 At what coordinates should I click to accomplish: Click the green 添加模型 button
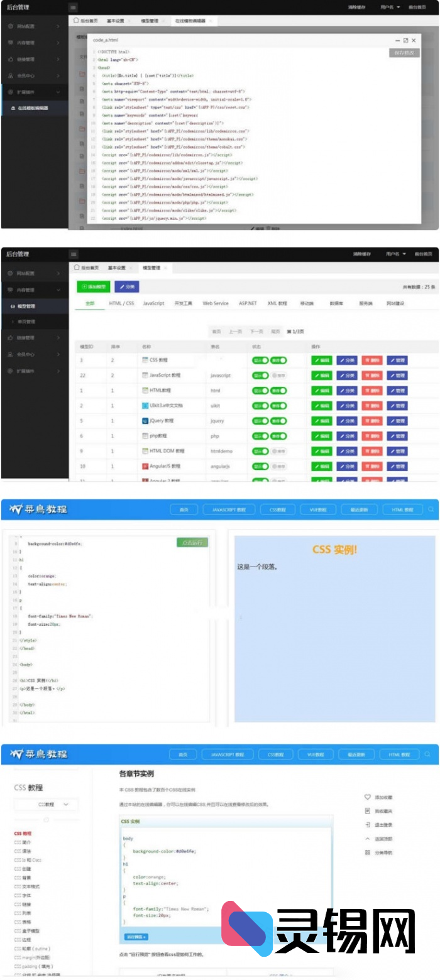click(94, 286)
